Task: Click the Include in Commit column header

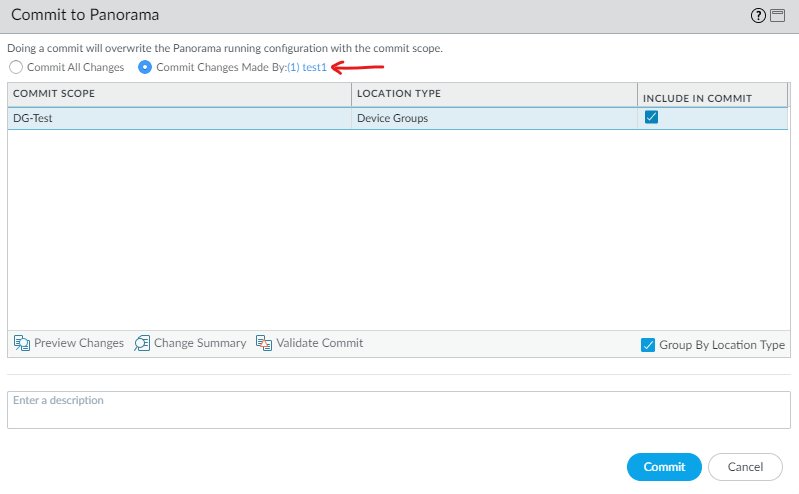Action: point(712,94)
